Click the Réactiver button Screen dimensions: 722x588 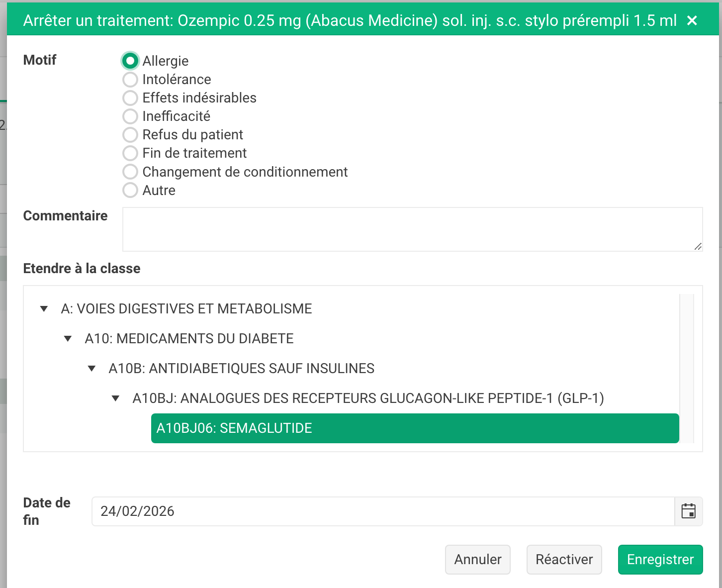point(564,560)
